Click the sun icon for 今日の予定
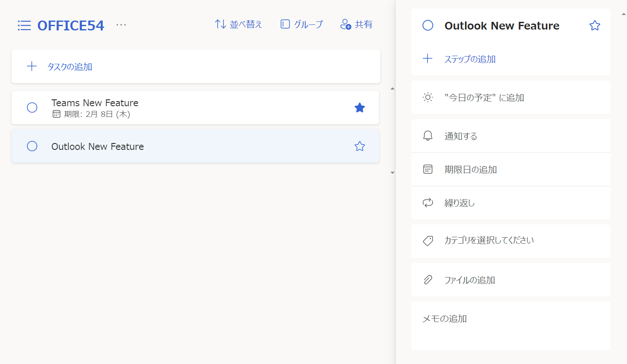Screen dimensions: 627x364 [x=428, y=97]
